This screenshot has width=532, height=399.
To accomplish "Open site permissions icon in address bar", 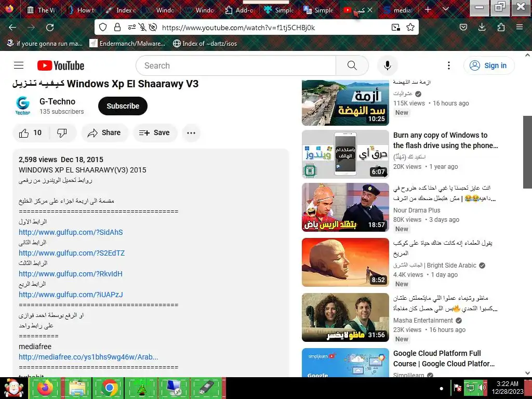I will point(131,28).
